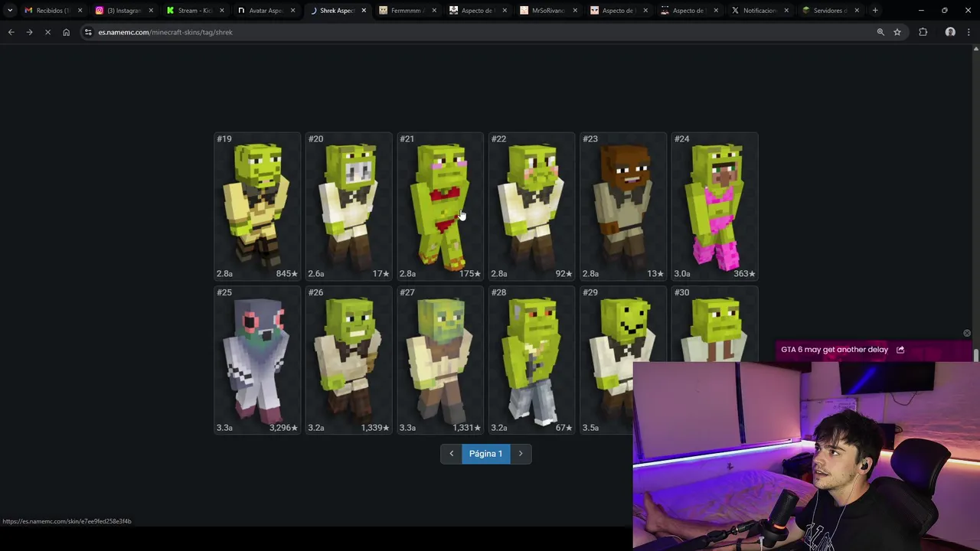Go forward in browser history
The image size is (980, 551).
point(29,32)
